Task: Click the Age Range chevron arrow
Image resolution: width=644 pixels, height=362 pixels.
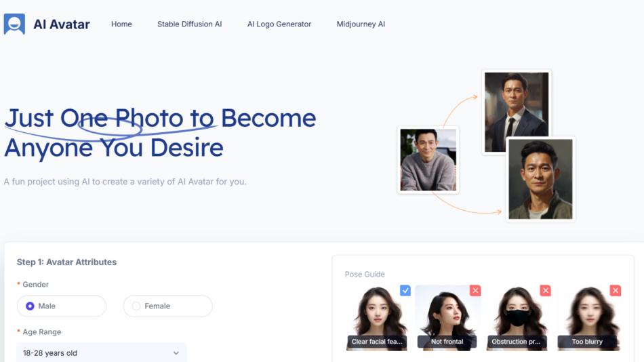Action: point(176,353)
